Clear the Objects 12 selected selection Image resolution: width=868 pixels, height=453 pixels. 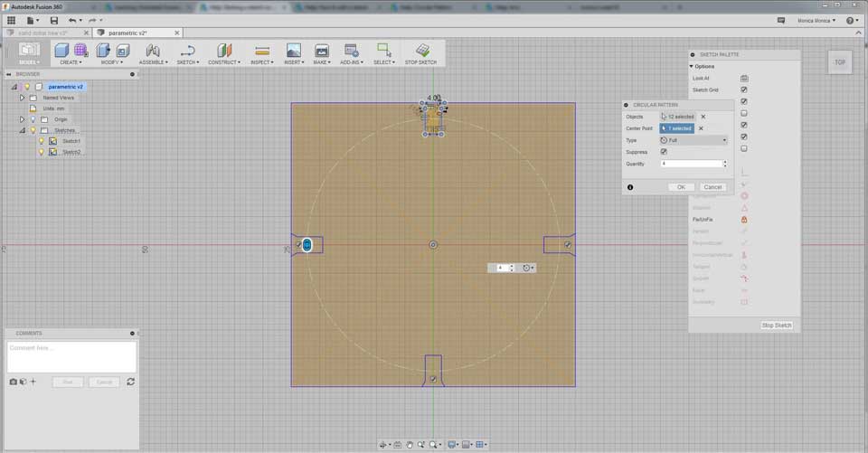pos(703,117)
